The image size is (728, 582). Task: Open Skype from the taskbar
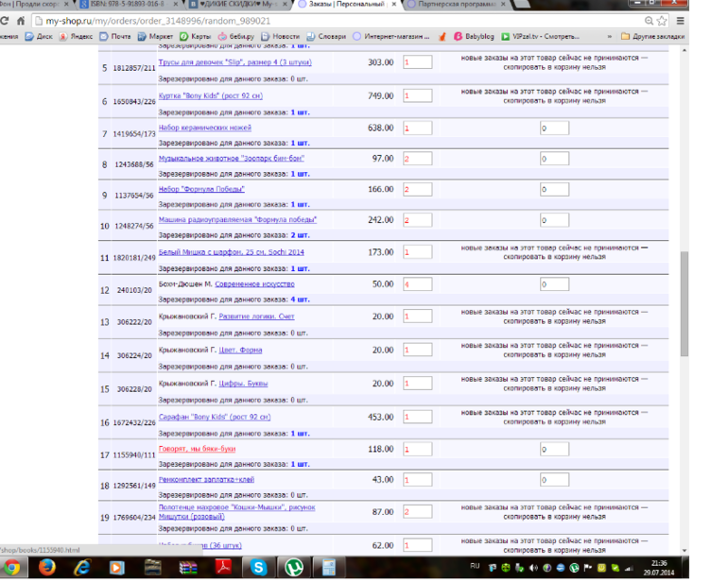click(x=258, y=567)
